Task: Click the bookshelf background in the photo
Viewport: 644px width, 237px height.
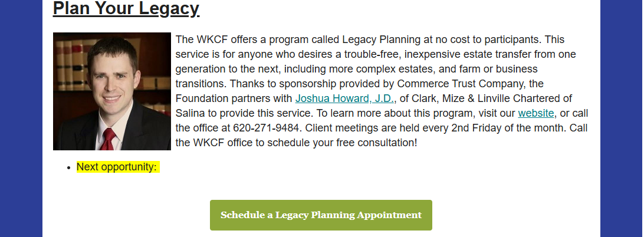Action: click(68, 59)
